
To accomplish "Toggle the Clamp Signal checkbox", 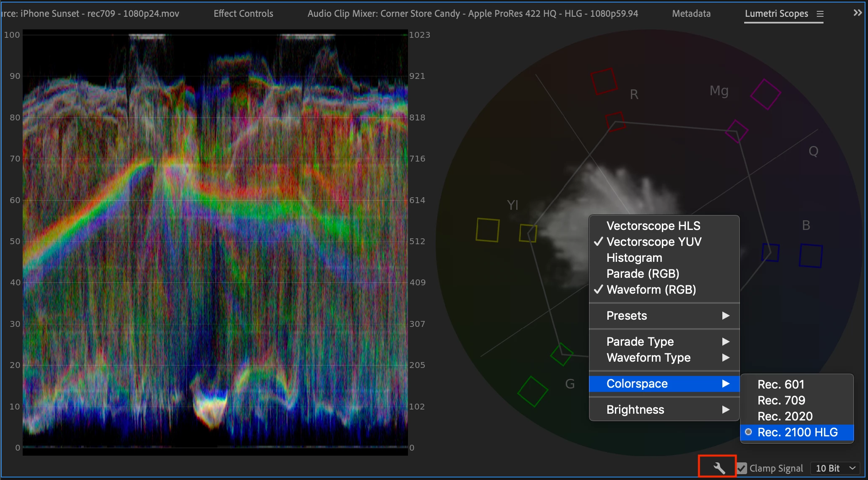I will point(742,468).
